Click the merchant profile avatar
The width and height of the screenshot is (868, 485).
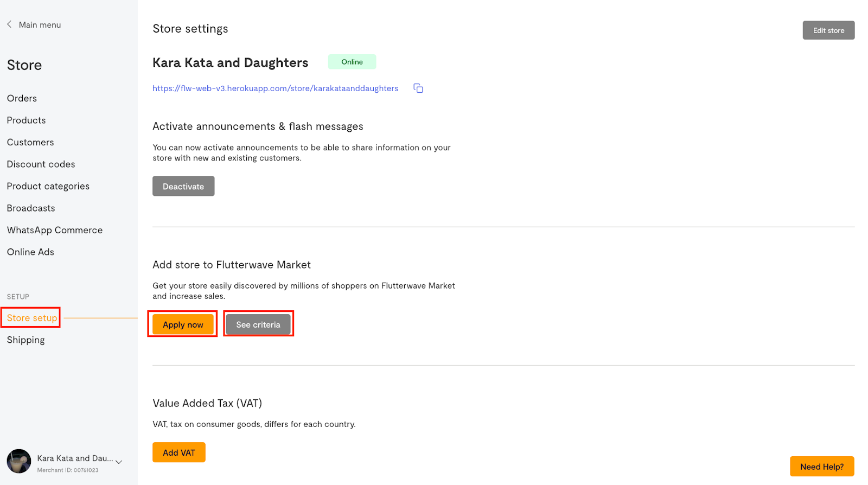tap(19, 461)
